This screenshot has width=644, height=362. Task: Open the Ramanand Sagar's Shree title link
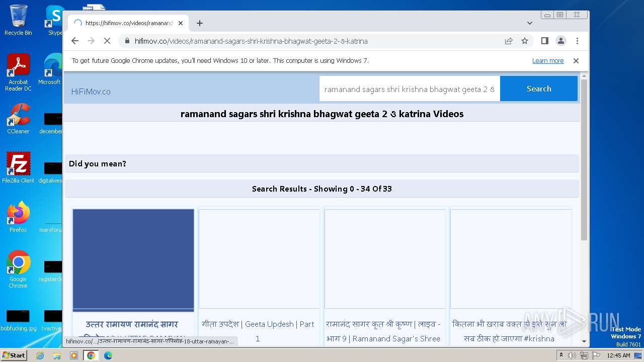pyautogui.click(x=383, y=332)
